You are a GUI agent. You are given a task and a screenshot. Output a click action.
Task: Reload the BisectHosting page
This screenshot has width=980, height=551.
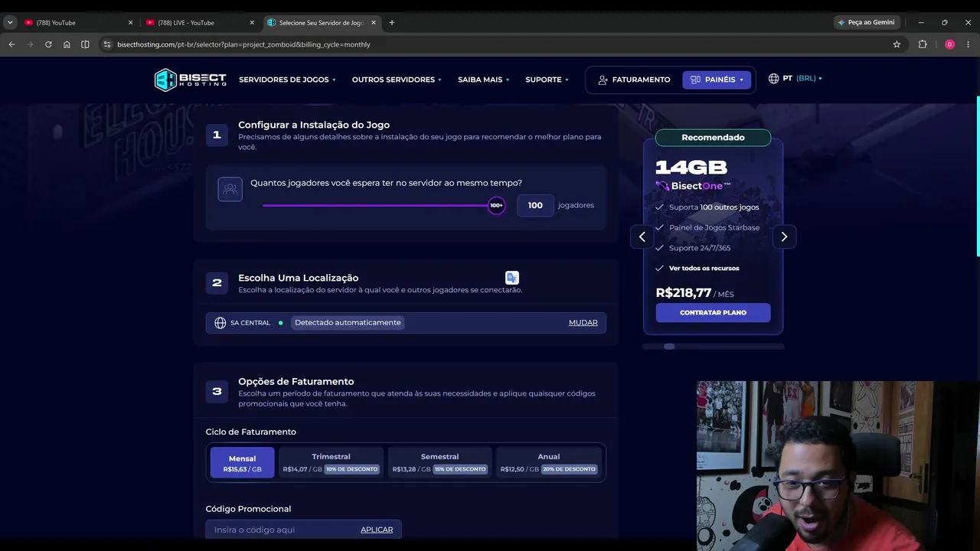[48, 44]
